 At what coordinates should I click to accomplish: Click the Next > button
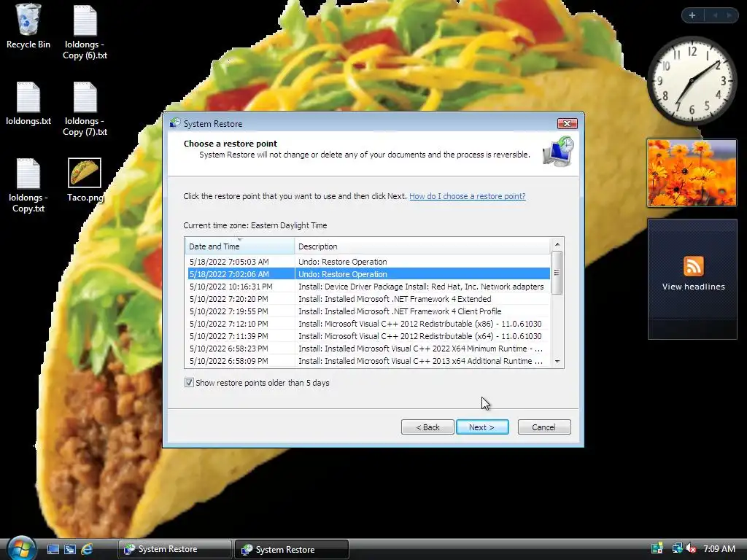click(482, 427)
